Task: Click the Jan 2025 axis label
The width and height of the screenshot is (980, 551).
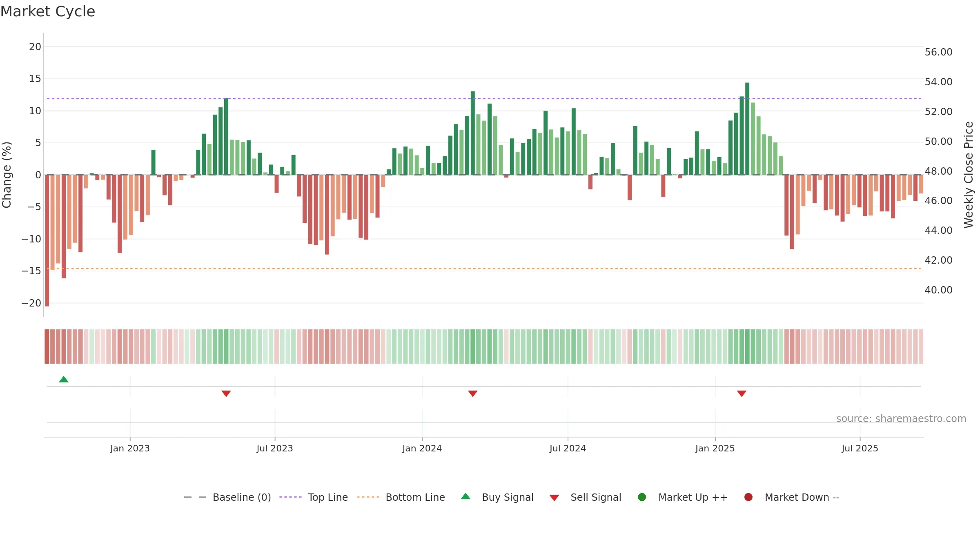Action: click(715, 448)
